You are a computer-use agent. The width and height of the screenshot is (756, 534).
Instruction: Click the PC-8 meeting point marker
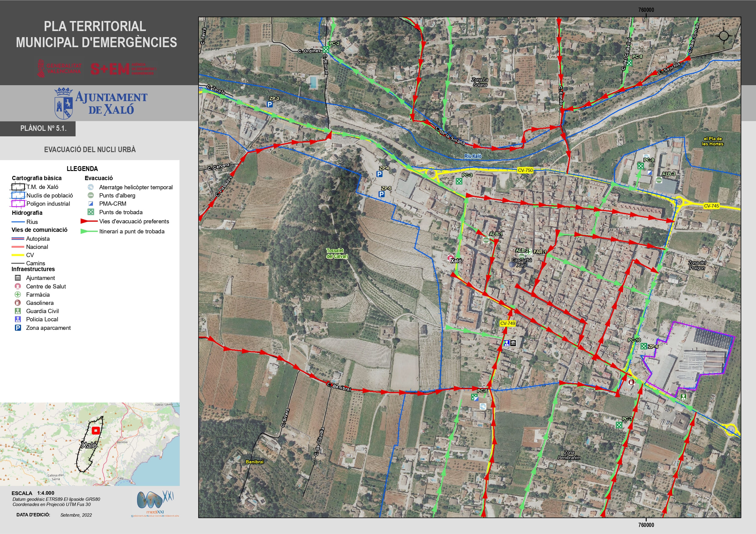[629, 62]
